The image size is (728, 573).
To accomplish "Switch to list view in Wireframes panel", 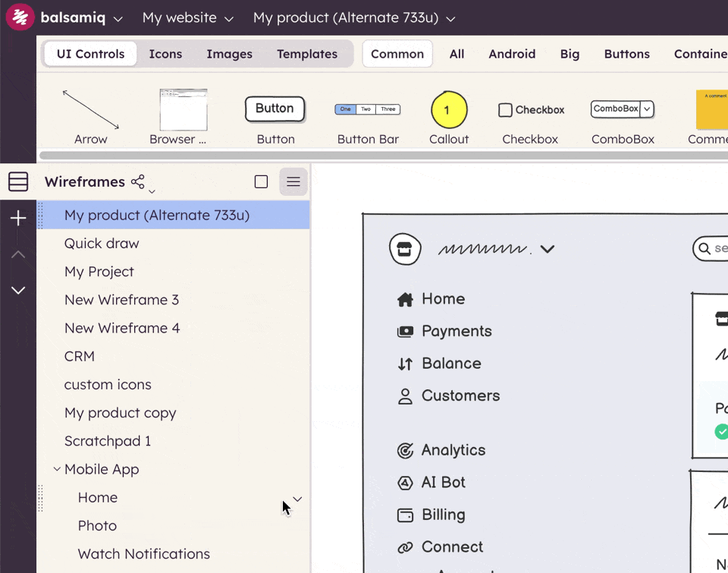I will click(x=293, y=181).
